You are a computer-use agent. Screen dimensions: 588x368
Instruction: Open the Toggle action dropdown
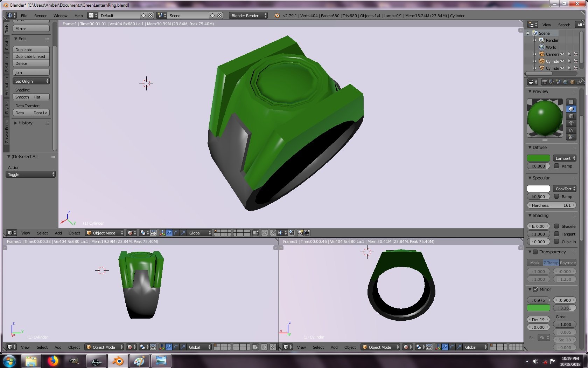[31, 175]
